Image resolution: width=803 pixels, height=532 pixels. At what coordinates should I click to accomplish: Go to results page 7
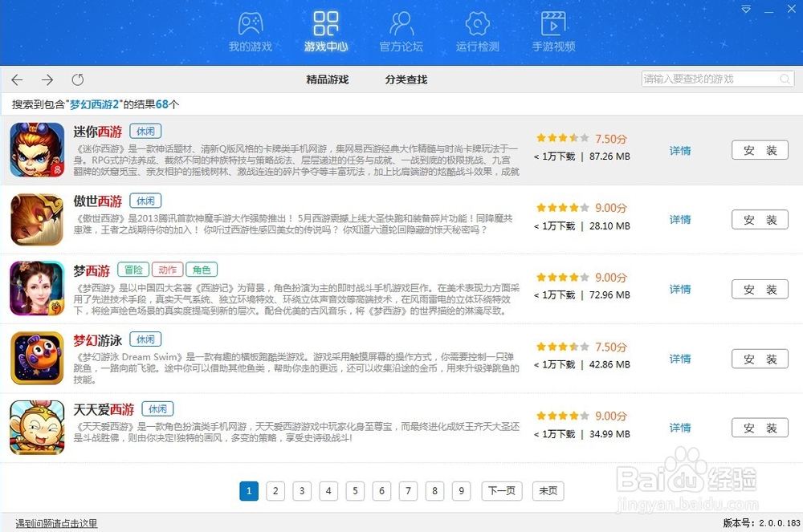coord(408,491)
